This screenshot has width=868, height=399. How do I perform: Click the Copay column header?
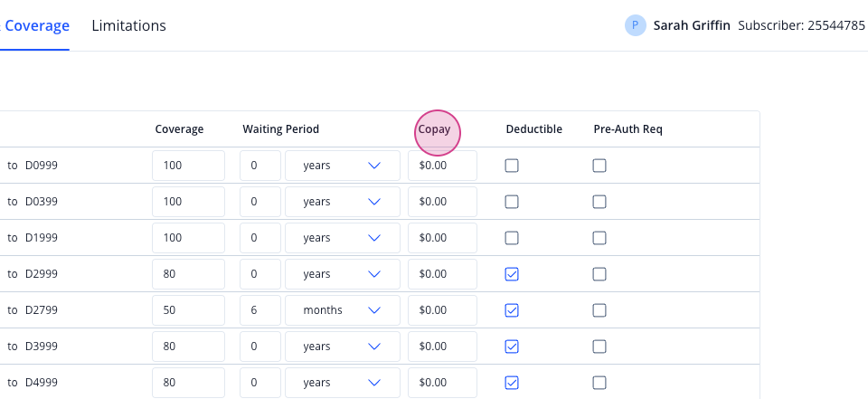(x=434, y=129)
